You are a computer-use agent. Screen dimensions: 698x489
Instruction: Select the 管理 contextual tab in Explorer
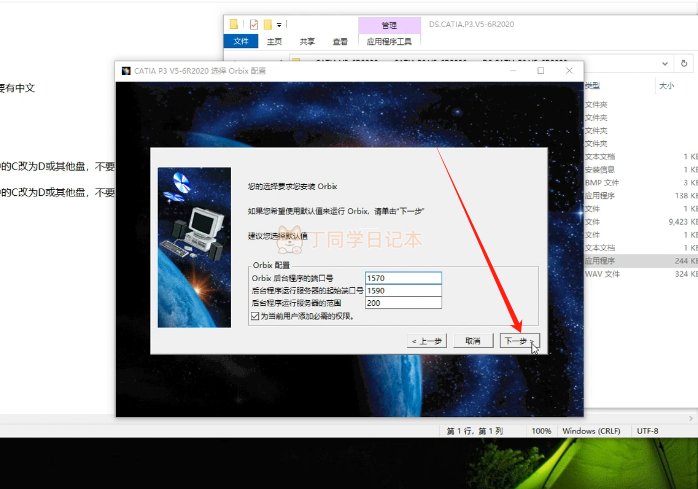[390, 25]
